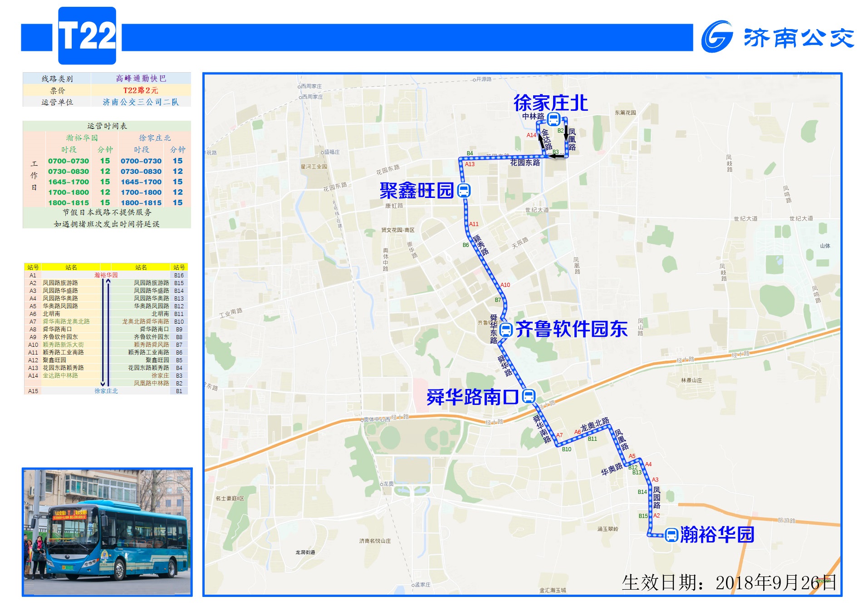Select stop list entry 舜华南路龙奥北路
Image resolution: width=868 pixels, height=611 pixels.
point(66,321)
